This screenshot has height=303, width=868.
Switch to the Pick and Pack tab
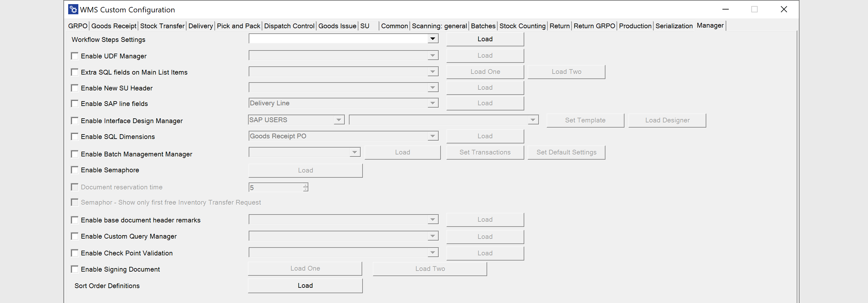(238, 26)
